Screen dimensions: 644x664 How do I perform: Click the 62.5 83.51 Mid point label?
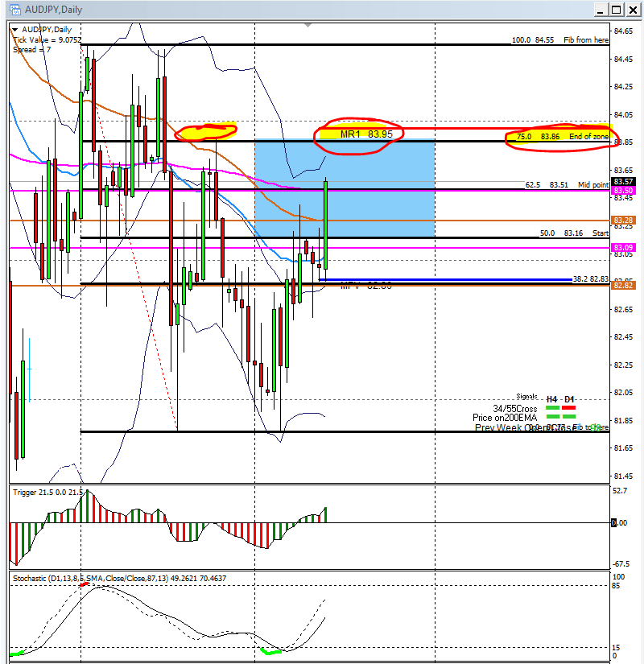pyautogui.click(x=566, y=184)
